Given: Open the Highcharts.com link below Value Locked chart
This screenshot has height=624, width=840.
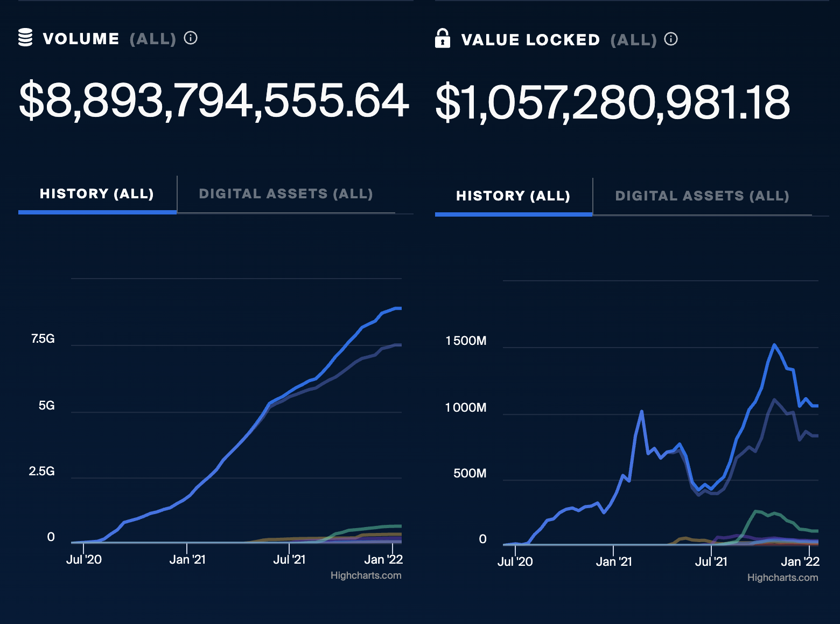Looking at the screenshot, I should click(782, 578).
